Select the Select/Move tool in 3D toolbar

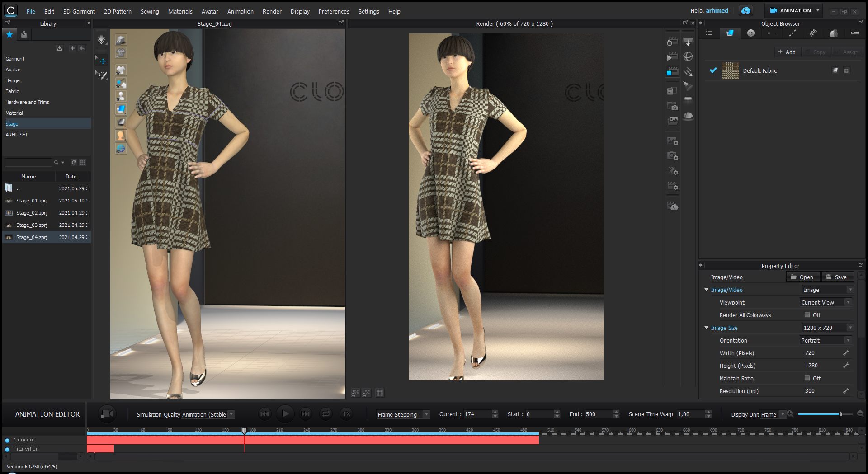click(101, 61)
